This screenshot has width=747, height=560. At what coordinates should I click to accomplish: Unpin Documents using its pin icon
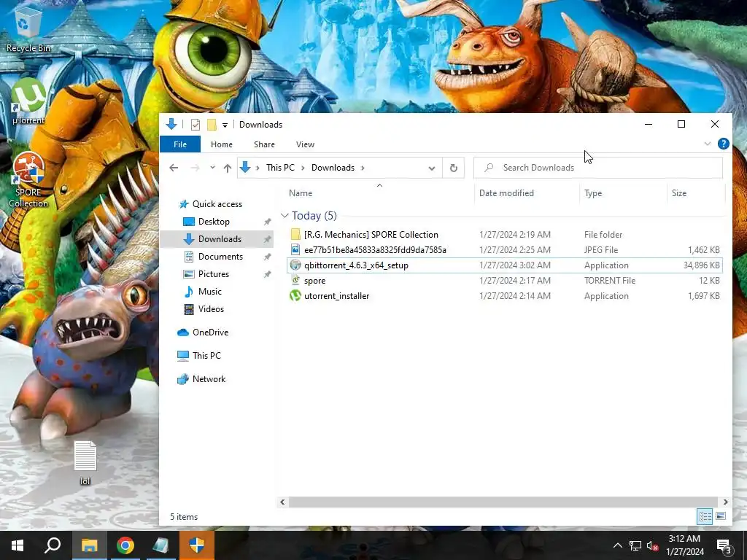pos(267,257)
